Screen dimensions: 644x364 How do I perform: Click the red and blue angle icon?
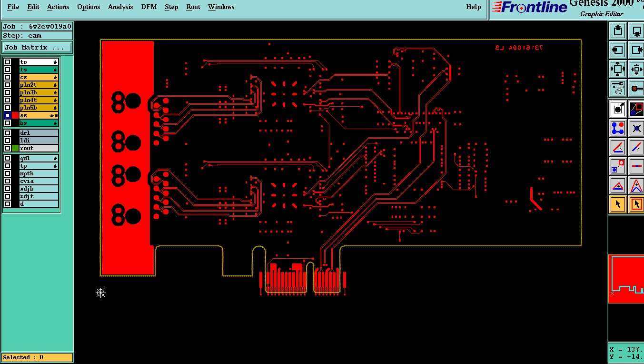618,147
